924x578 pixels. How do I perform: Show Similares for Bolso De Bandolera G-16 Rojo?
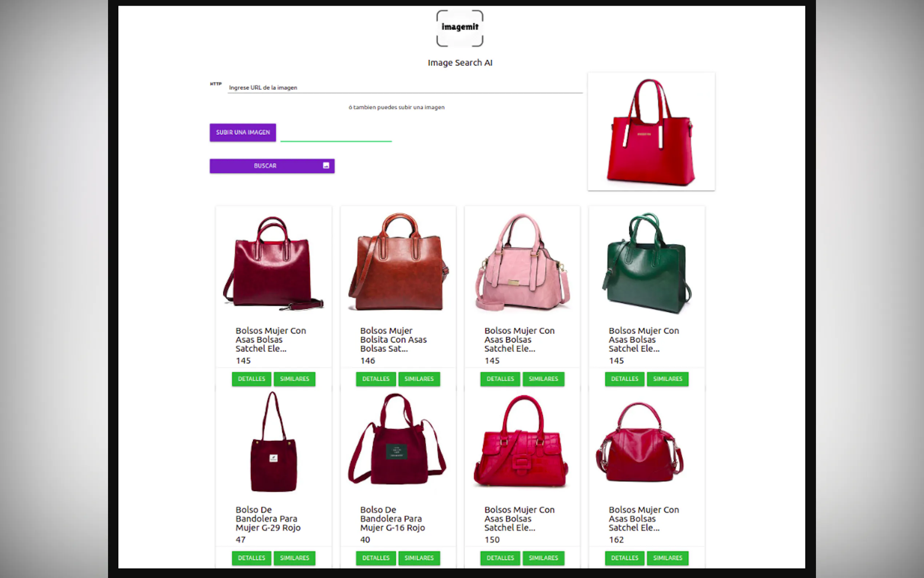(419, 558)
